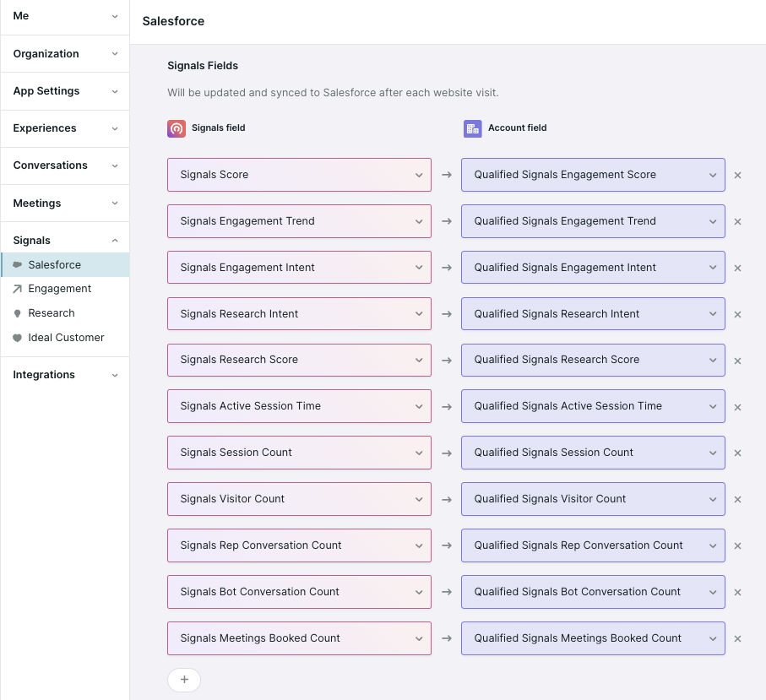Open the Signals Research Score dropdown

pos(299,360)
